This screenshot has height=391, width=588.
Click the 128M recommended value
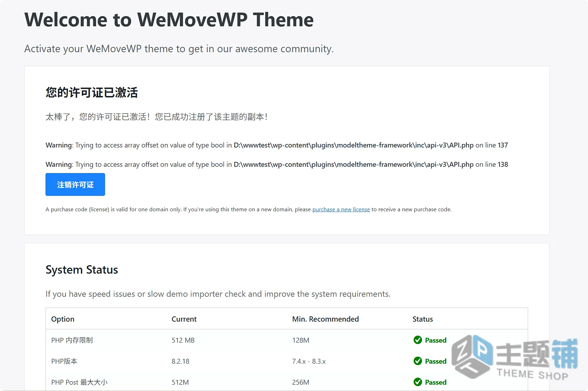[300, 340]
